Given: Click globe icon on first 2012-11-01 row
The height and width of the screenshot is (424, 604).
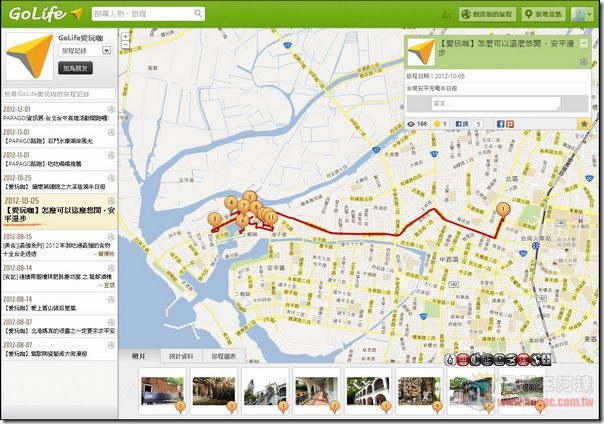Looking at the screenshot, I should pos(111,132).
